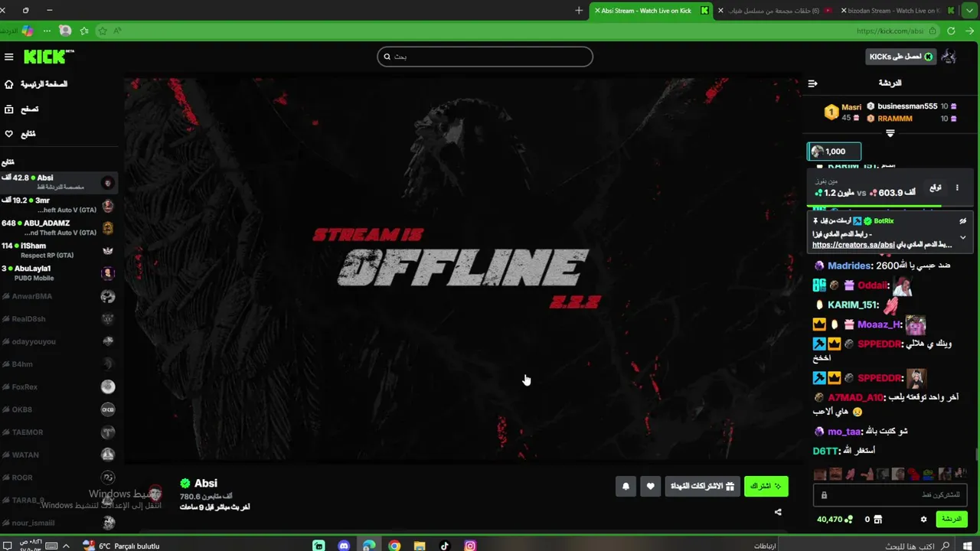
Task: Click BotRix username in pinned message
Action: [884, 221]
